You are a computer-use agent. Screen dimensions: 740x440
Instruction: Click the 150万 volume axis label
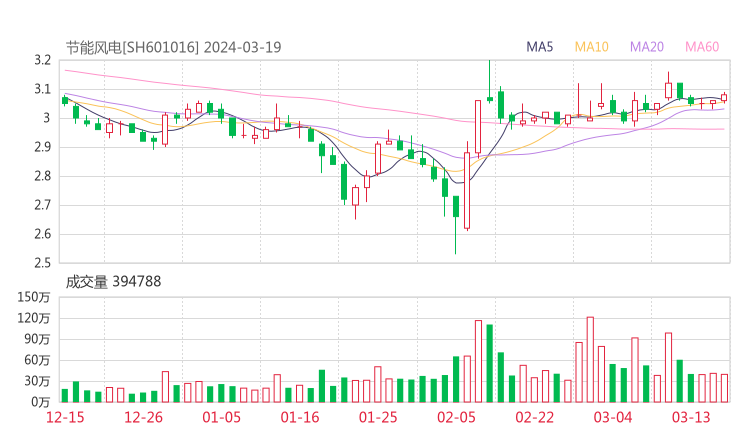[34, 297]
